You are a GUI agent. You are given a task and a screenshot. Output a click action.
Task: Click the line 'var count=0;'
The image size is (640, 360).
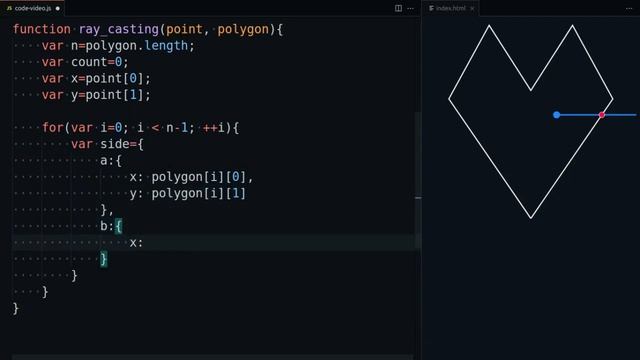click(x=85, y=62)
